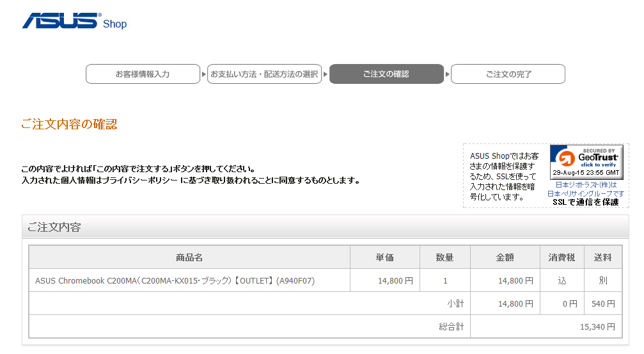This screenshot has width=644, height=354.
Task: Select the ASUS Chromebook C200MA product name
Action: pyautogui.click(x=175, y=281)
